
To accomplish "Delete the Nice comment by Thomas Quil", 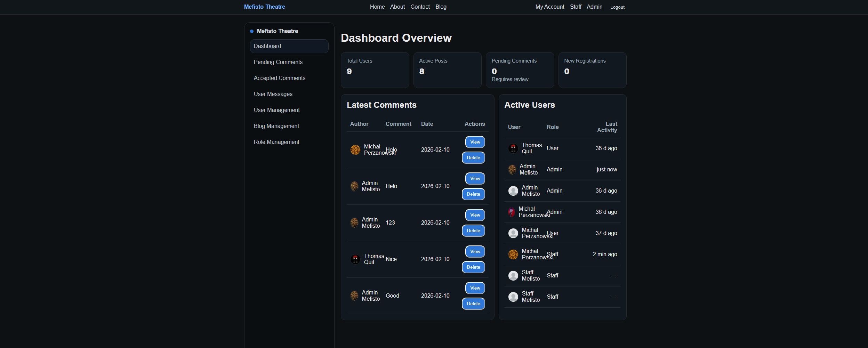I will [x=473, y=267].
